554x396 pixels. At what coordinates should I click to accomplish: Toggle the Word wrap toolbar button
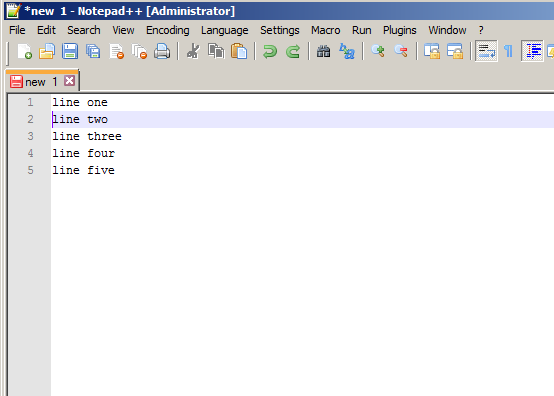point(486,51)
